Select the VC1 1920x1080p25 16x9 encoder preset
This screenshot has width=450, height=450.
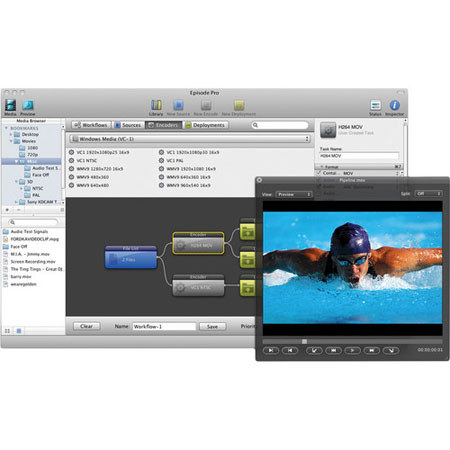(x=99, y=152)
